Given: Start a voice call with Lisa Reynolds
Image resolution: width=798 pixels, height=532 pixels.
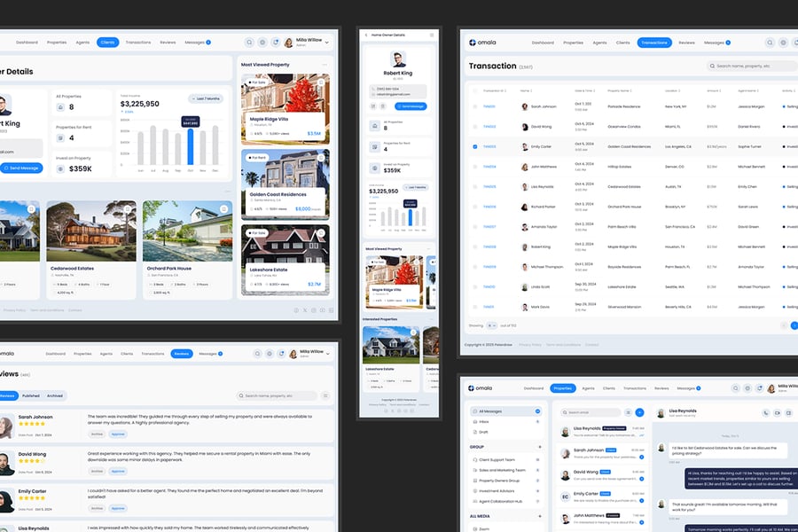Looking at the screenshot, I should 765,413.
